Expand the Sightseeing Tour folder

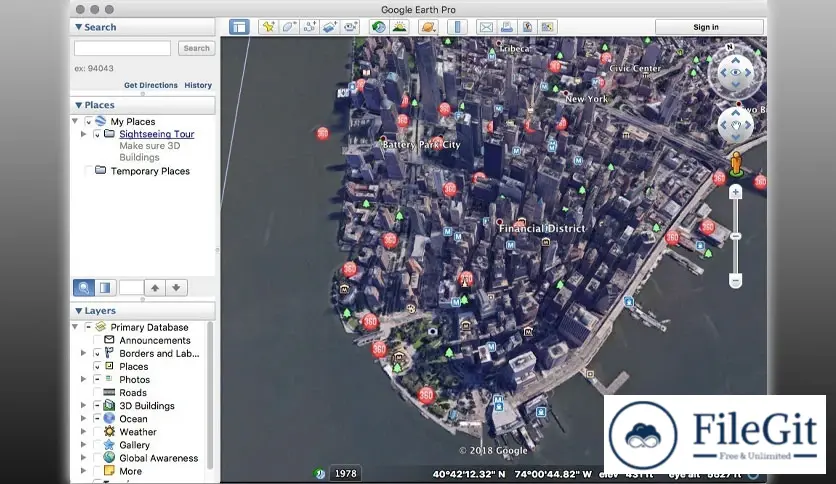84,134
